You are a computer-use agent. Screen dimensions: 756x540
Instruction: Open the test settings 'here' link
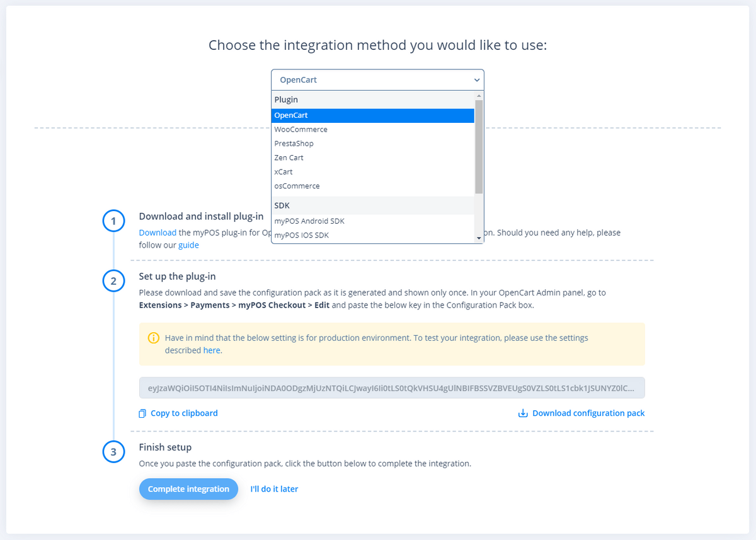212,350
